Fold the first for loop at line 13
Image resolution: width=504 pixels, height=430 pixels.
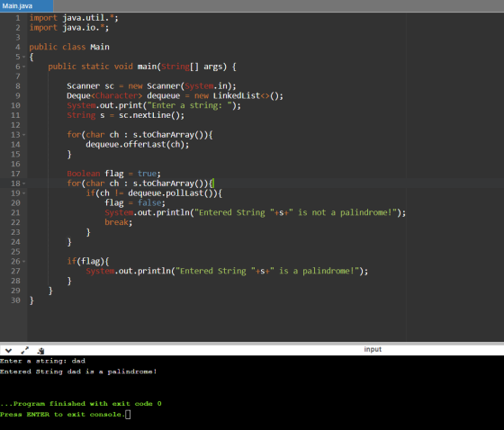coord(23,135)
